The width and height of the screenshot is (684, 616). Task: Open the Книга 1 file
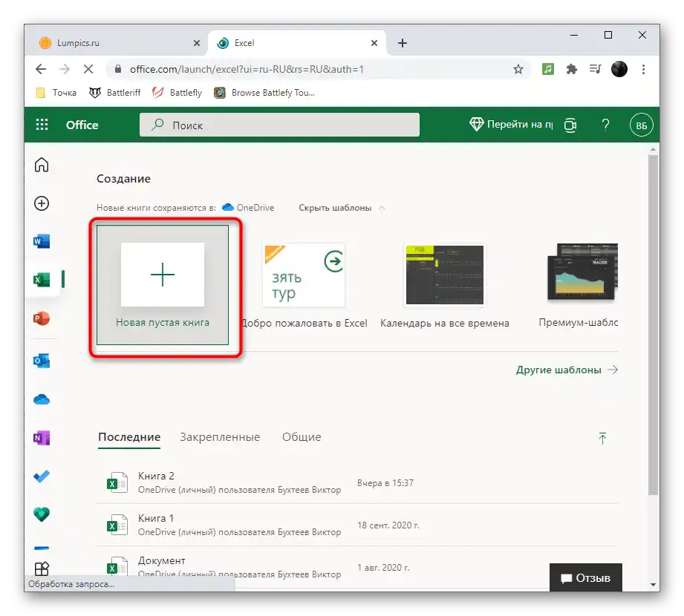point(356,525)
